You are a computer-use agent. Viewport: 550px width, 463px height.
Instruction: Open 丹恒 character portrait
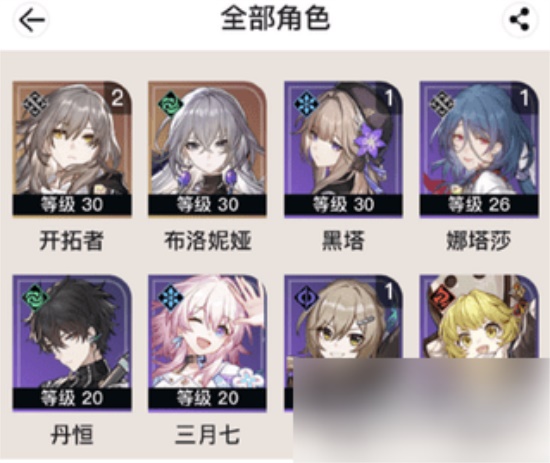[72, 343]
